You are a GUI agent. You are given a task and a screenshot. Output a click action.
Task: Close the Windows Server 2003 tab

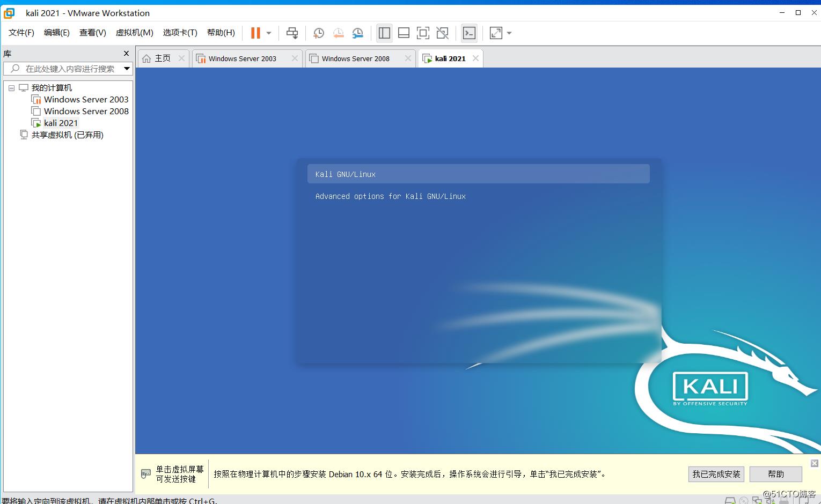coord(295,58)
